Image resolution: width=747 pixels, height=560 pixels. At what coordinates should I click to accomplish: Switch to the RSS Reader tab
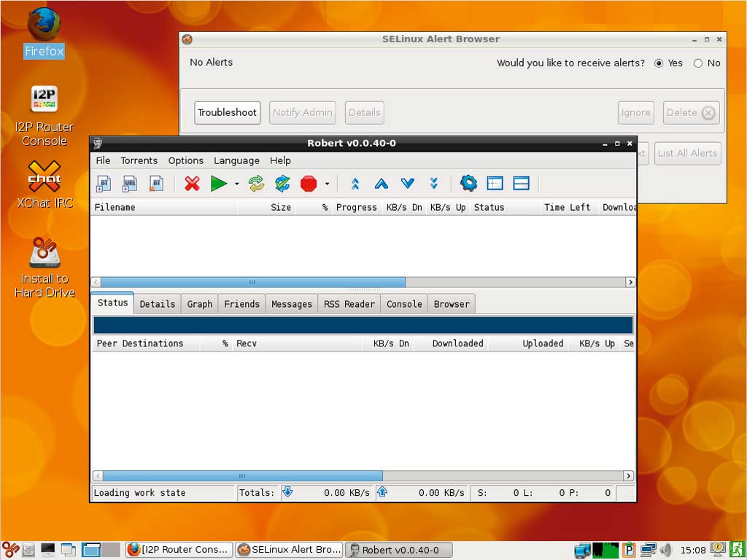[349, 304]
